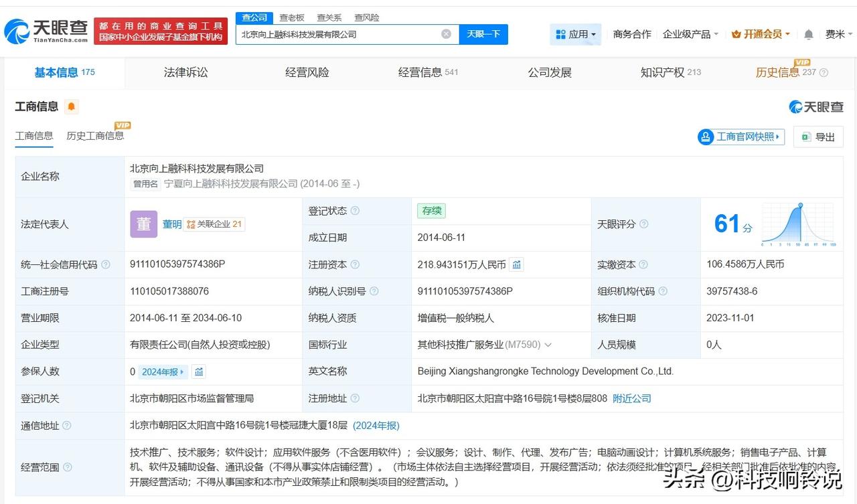857x504 pixels.
Task: Click the red 国家中小企业发展子基金 banner
Action: click(x=161, y=31)
